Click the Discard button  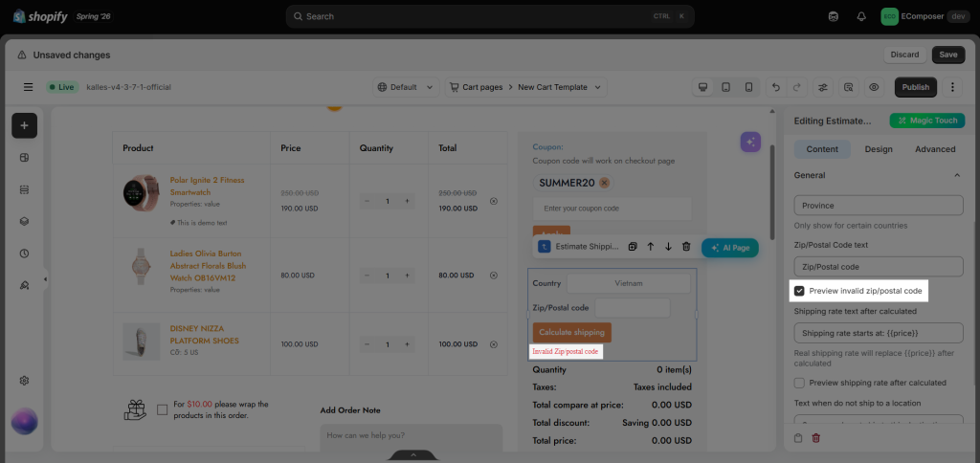tap(904, 55)
